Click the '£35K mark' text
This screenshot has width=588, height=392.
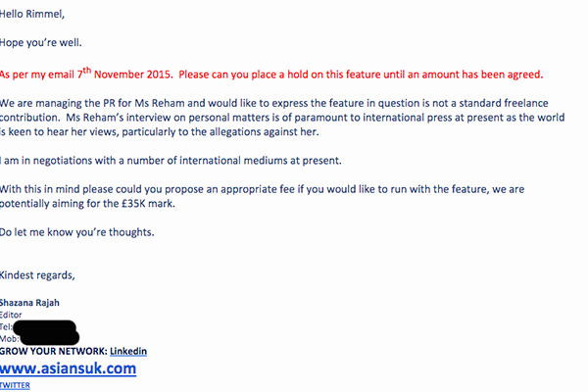pos(149,204)
